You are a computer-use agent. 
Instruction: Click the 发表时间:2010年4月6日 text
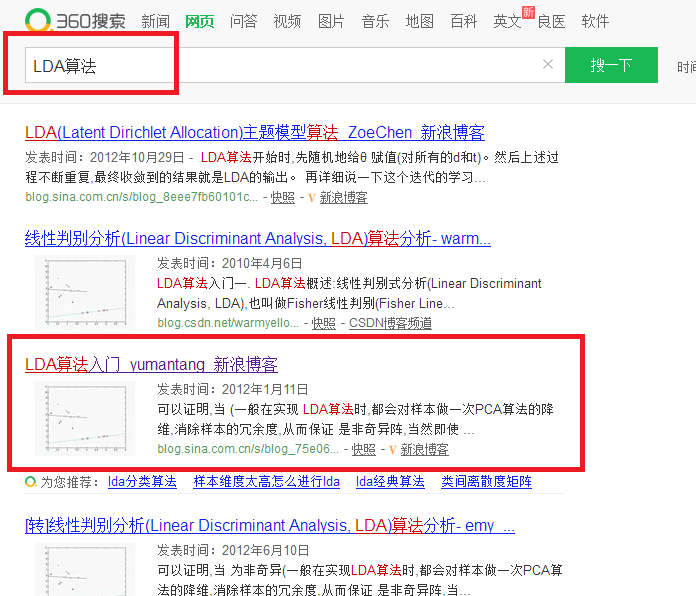pos(229,263)
